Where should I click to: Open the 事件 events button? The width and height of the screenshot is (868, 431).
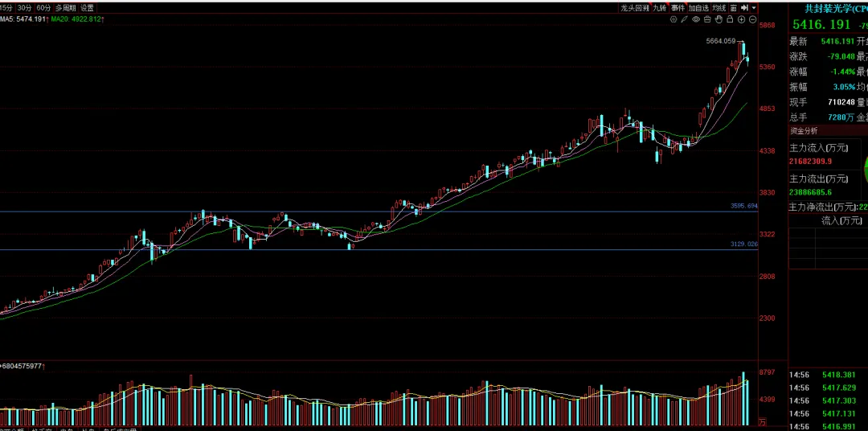pyautogui.click(x=678, y=8)
